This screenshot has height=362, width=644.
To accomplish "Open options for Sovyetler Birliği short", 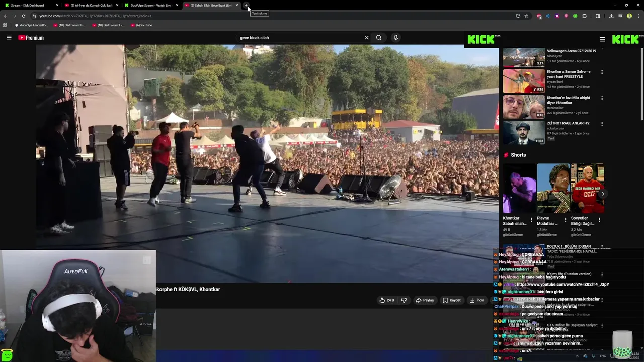I will tap(599, 220).
